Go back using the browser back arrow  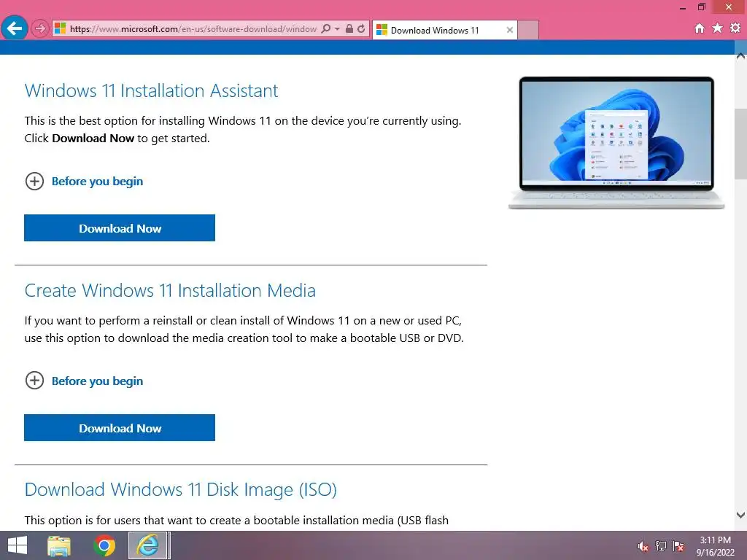point(15,28)
